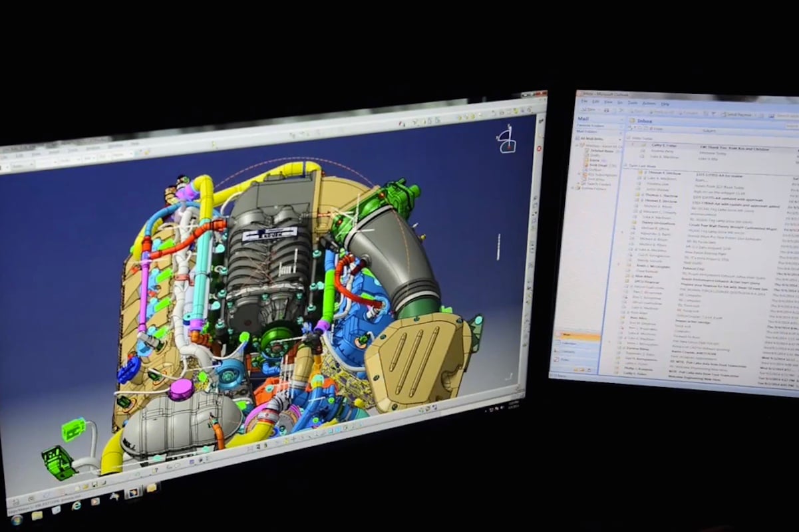This screenshot has width=799, height=532.
Task: Click the New button in the Outlook toolbar
Action: pyautogui.click(x=587, y=110)
